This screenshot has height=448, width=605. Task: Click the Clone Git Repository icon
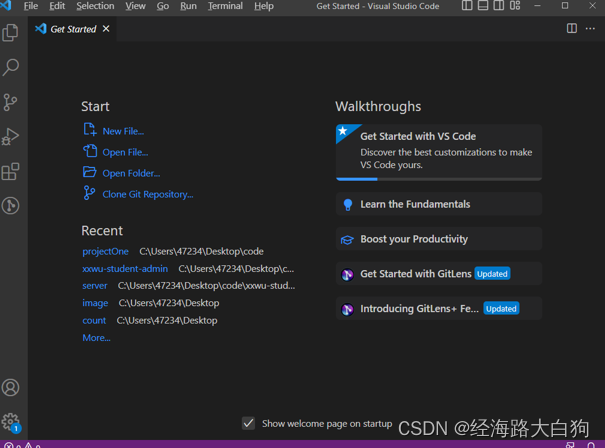89,193
